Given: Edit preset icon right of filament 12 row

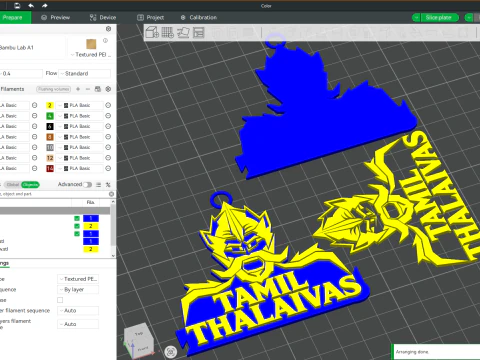Looking at the screenshot, I should point(108,158).
